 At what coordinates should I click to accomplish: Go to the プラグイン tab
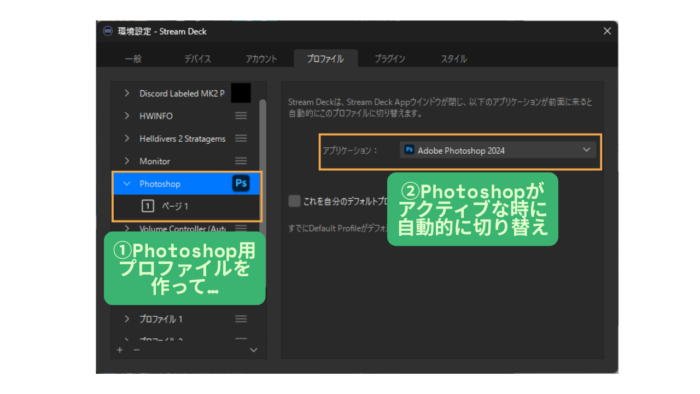(x=390, y=59)
